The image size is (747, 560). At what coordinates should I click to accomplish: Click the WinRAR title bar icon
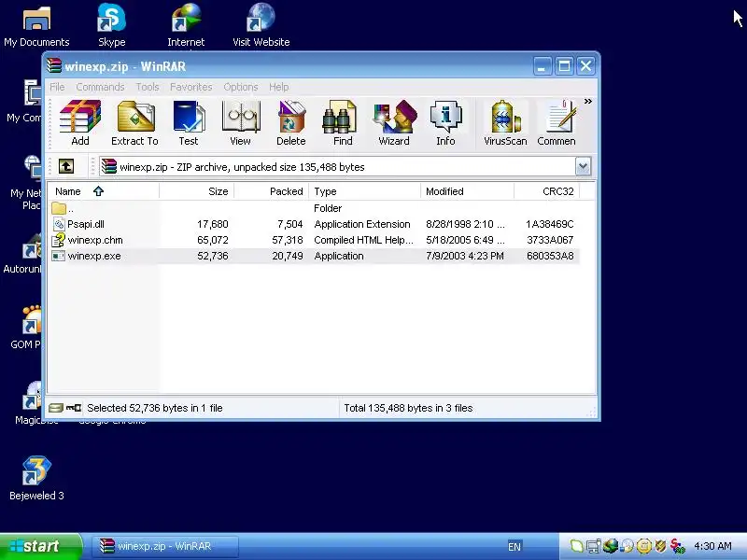tap(54, 65)
